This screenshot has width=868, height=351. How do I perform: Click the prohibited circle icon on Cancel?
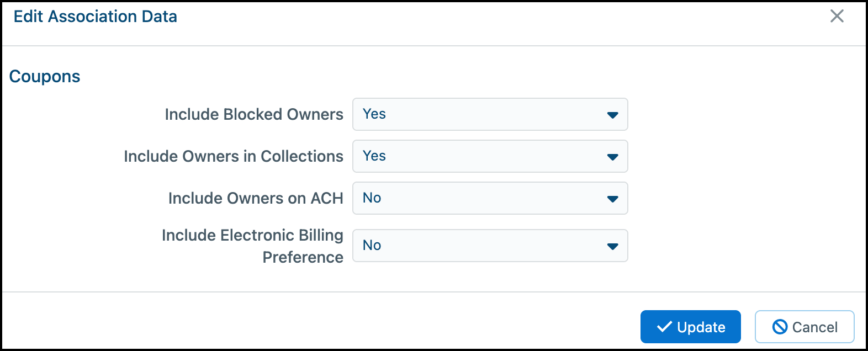pyautogui.click(x=780, y=327)
